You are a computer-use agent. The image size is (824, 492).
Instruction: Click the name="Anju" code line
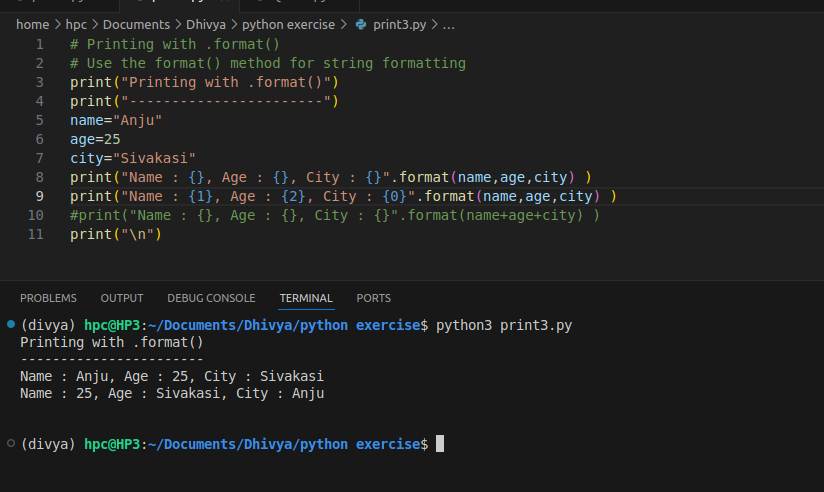116,120
